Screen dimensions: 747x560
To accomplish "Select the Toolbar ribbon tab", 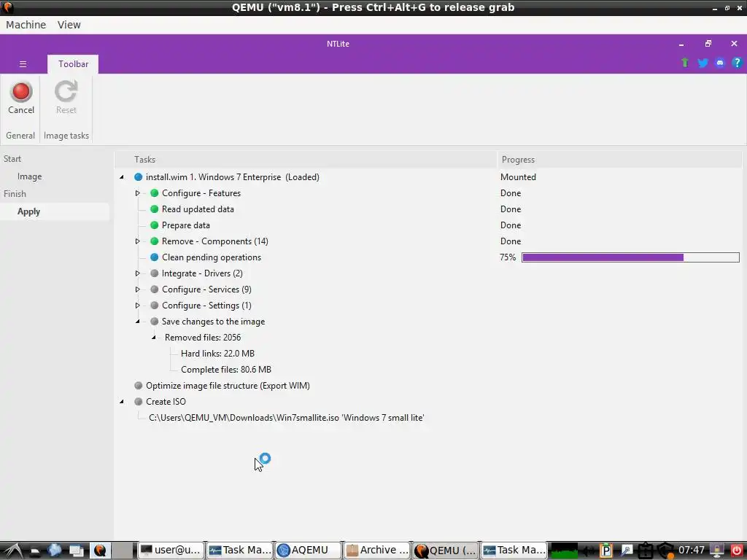I will point(73,64).
